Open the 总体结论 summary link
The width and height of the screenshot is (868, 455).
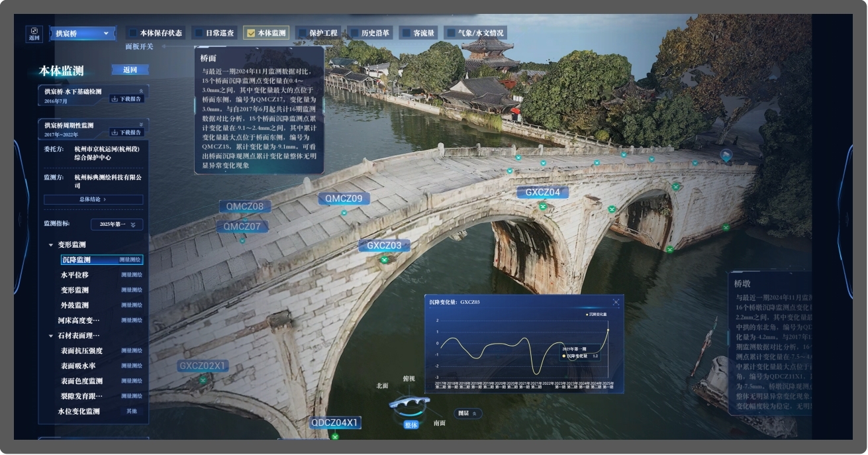[x=93, y=199]
